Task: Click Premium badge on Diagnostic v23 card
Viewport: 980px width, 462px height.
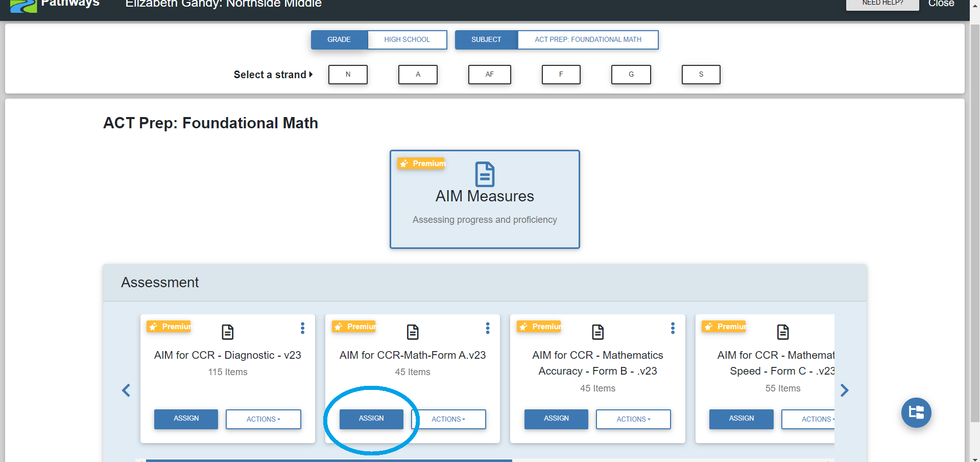Action: [x=169, y=327]
